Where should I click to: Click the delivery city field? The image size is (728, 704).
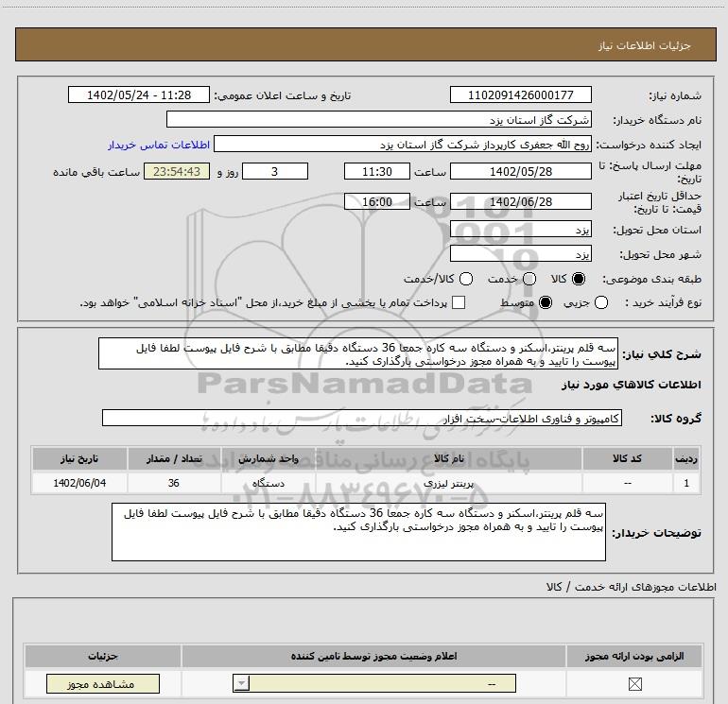[520, 253]
